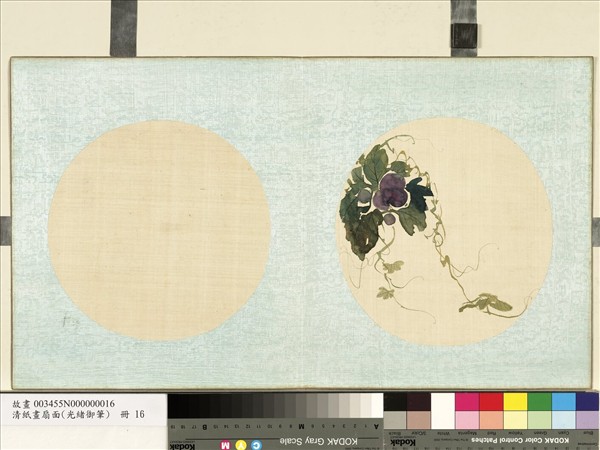Click the purple Kodak color control patch

(x=587, y=402)
